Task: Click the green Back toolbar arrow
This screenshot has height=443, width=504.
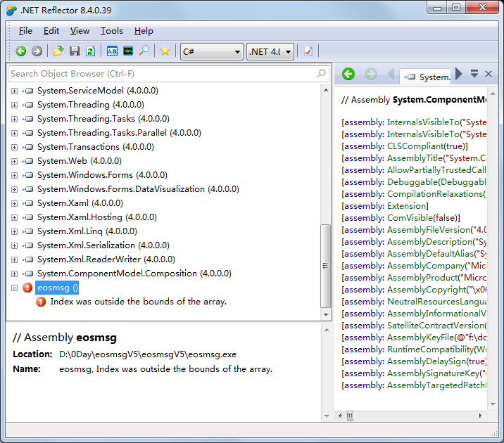Action: [x=21, y=51]
